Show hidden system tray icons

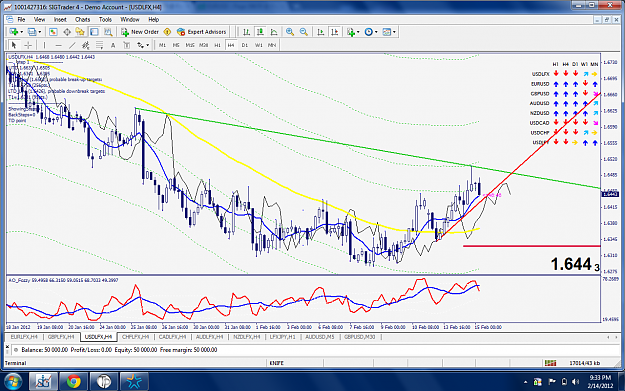[525, 382]
